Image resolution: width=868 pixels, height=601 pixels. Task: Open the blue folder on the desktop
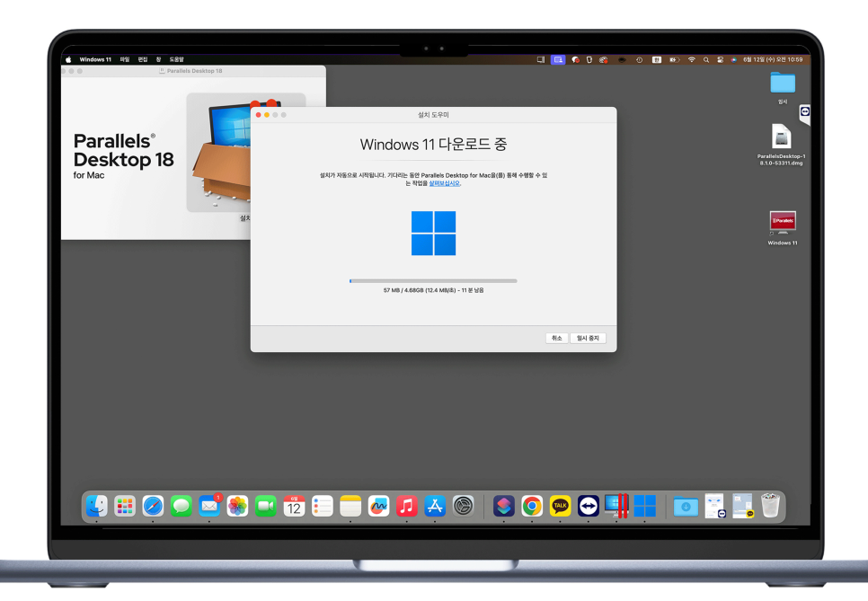(783, 83)
